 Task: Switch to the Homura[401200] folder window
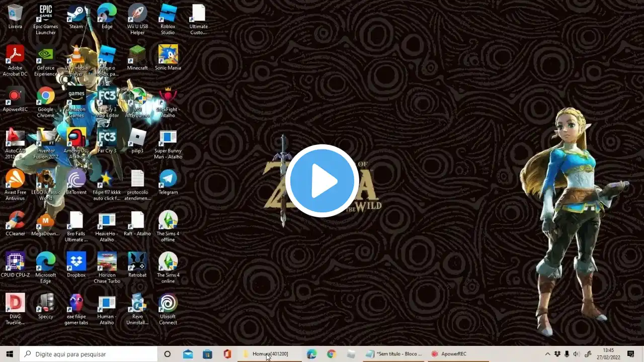(x=269, y=354)
